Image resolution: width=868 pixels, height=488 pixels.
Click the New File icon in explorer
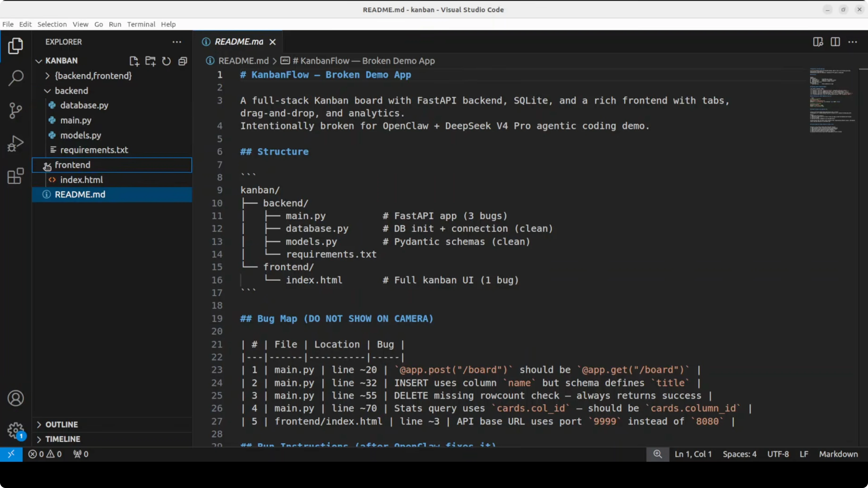click(x=134, y=61)
